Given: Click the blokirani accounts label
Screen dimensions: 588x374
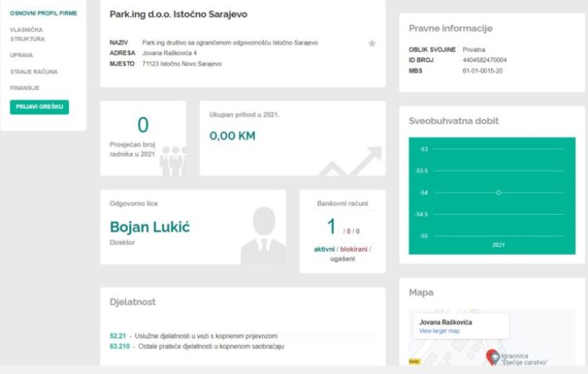Looking at the screenshot, I should click(354, 249).
